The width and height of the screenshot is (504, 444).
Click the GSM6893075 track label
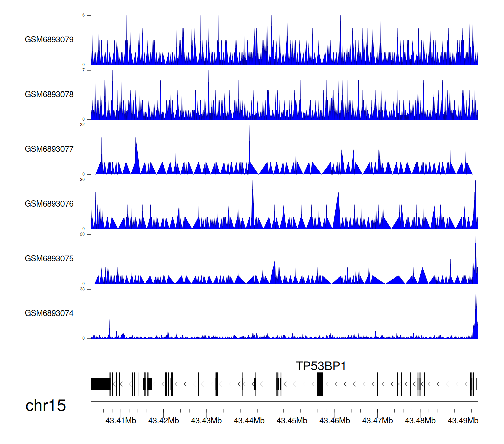[x=49, y=259]
